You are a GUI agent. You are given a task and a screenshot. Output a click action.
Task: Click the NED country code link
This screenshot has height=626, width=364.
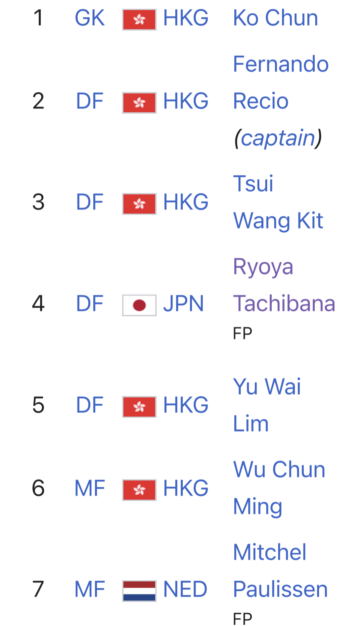185,589
